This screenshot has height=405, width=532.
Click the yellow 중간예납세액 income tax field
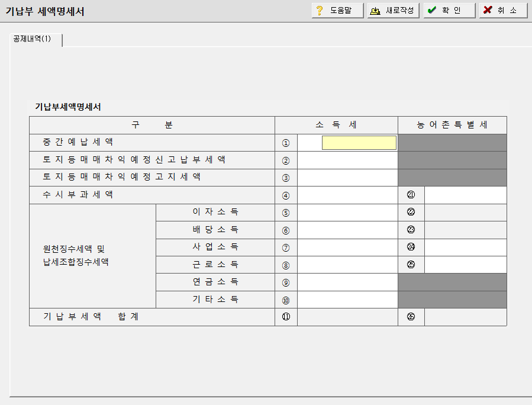pyautogui.click(x=359, y=143)
